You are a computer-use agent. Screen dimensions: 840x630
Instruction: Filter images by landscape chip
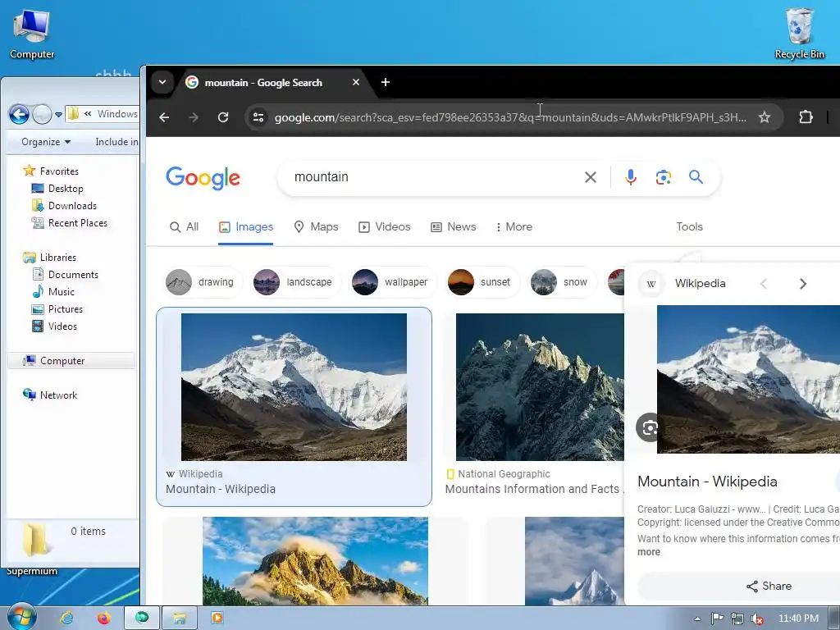[295, 282]
